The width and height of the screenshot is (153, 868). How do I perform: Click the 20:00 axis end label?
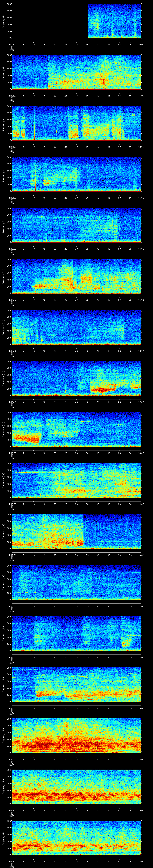click(141, 555)
